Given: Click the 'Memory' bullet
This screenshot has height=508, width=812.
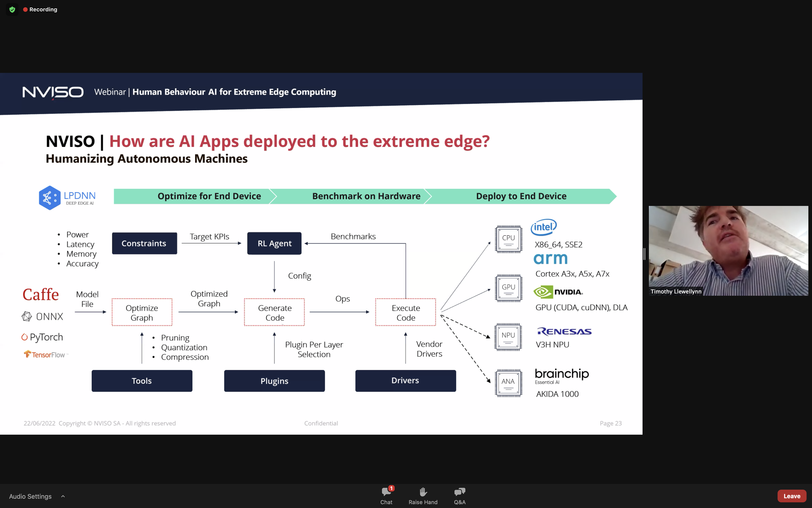Looking at the screenshot, I should pos(81,254).
